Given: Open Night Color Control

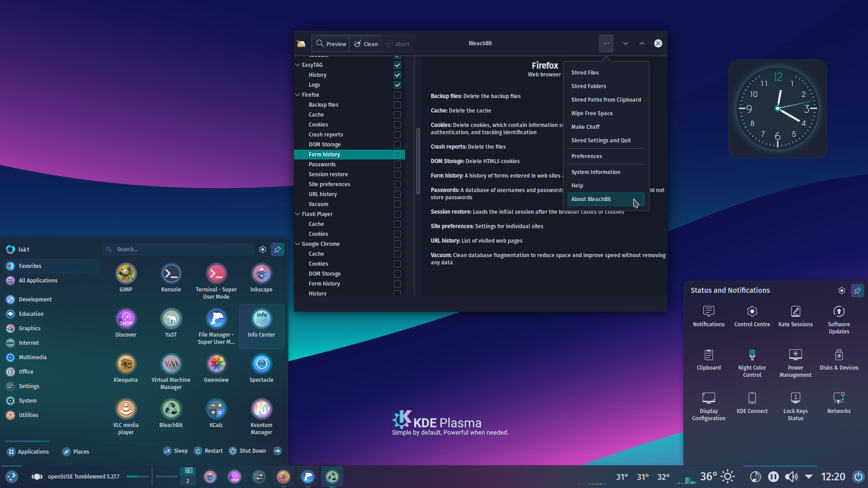Looking at the screenshot, I should [752, 363].
